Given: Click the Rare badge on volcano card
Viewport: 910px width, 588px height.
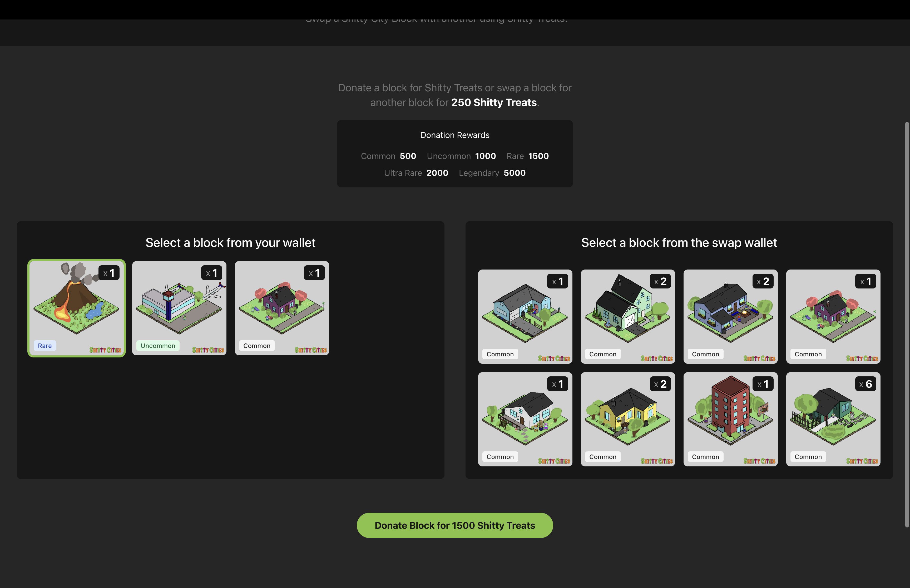Looking at the screenshot, I should click(45, 346).
